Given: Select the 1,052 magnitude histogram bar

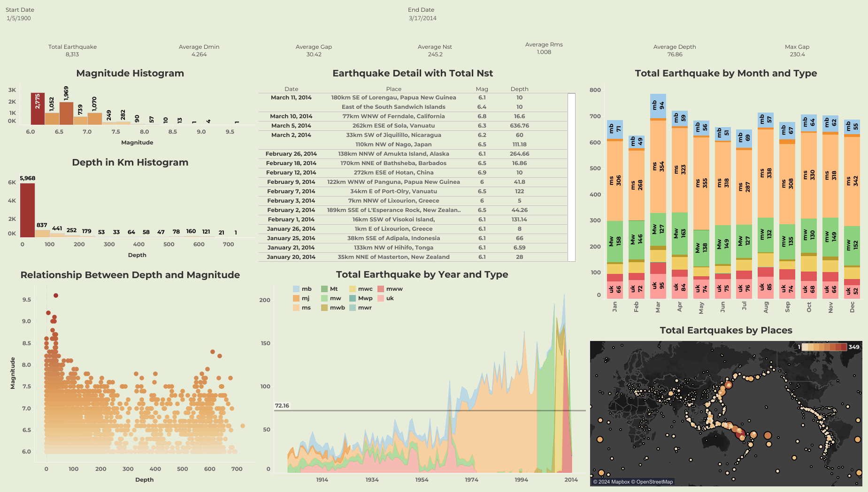Looking at the screenshot, I should 52,119.
